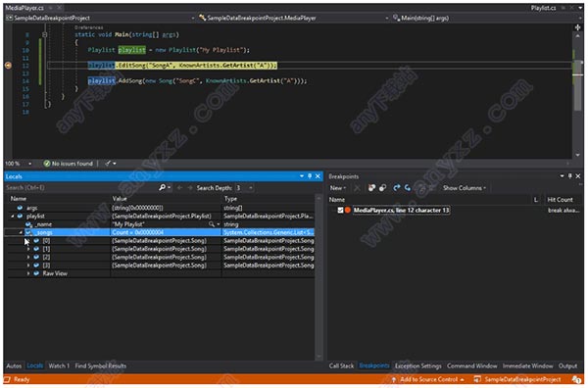Viewport: 588px width, 388px height.
Task: Open the Main(string[] args) member dropdown
Action: [x=581, y=18]
